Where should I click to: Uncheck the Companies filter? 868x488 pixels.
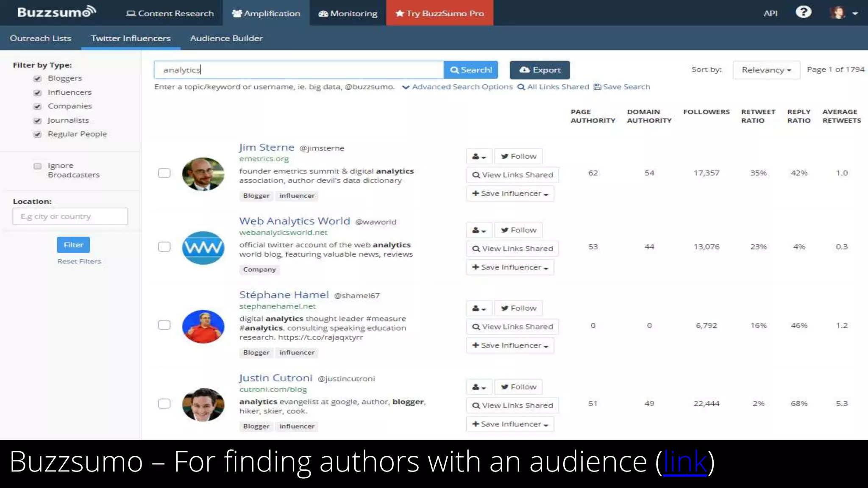38,107
